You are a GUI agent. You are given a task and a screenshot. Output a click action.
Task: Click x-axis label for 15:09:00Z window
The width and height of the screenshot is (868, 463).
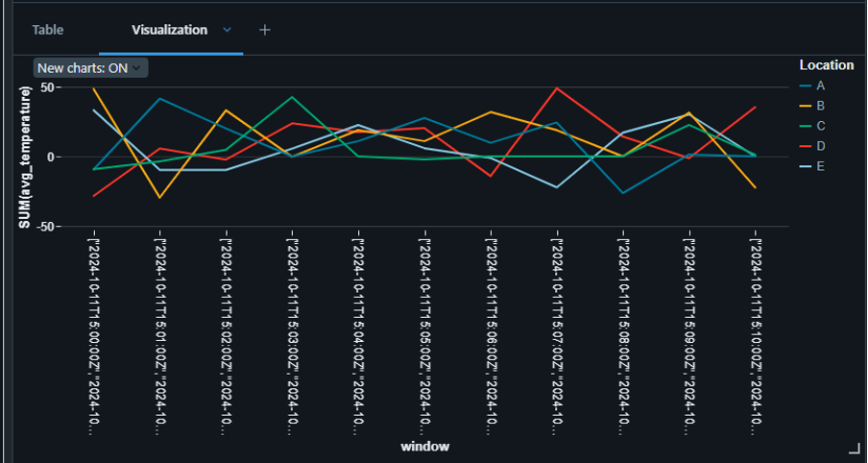point(689,338)
